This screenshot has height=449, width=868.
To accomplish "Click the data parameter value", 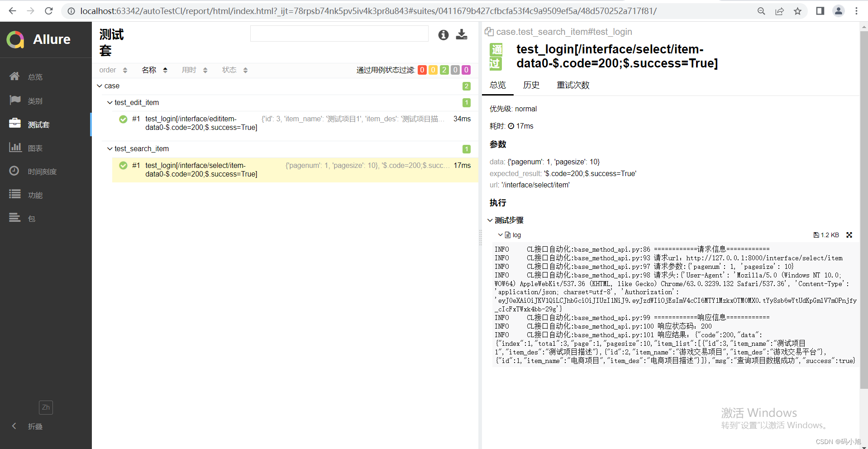I will point(553,162).
